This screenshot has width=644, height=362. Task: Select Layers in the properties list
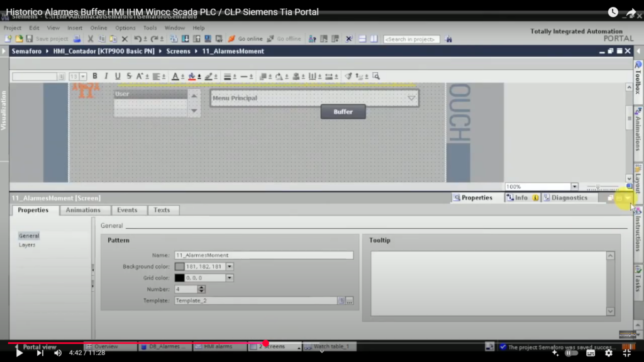(27, 245)
